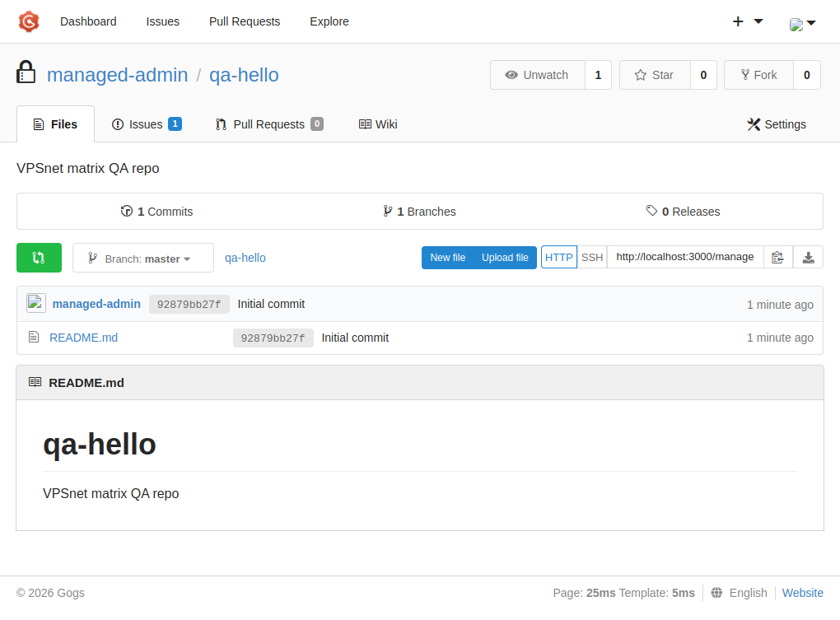840x620 pixels.
Task: Click the qa-hello breadcrumb path link
Action: [x=245, y=258]
